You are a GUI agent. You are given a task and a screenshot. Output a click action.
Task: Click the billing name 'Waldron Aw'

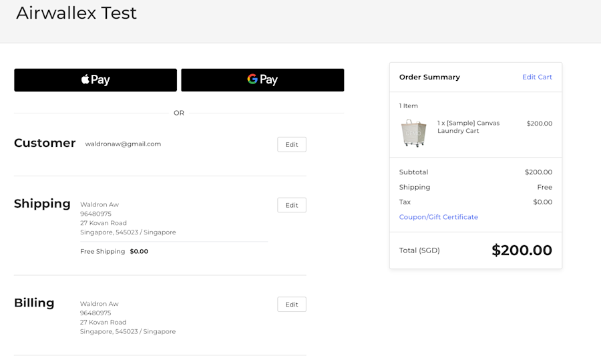click(99, 304)
